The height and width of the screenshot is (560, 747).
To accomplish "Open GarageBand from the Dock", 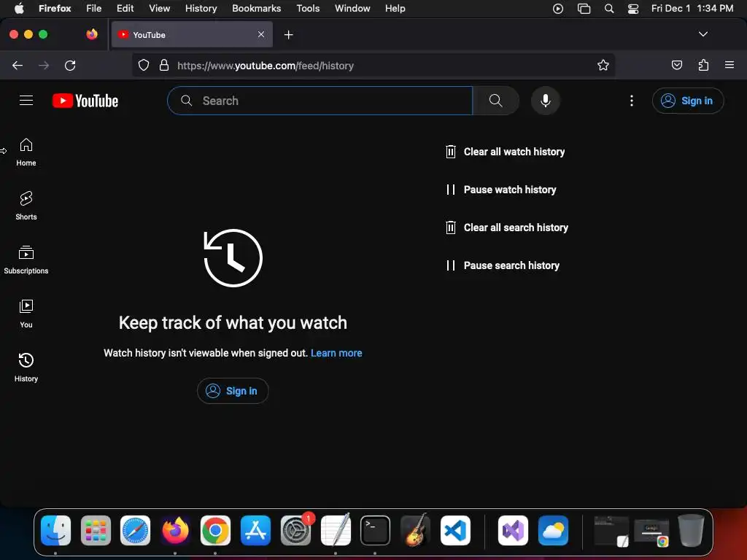I will [x=415, y=531].
